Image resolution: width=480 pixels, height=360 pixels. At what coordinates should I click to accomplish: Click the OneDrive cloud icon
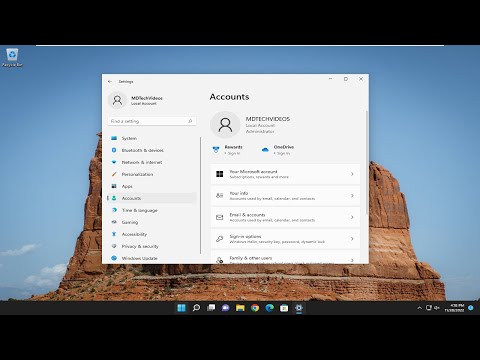(x=265, y=150)
